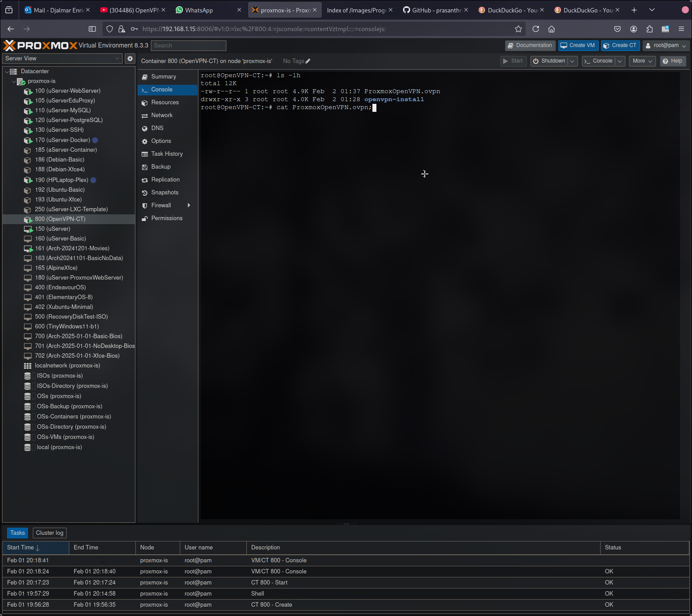Expand the Firewall submenu arrow

pos(189,205)
